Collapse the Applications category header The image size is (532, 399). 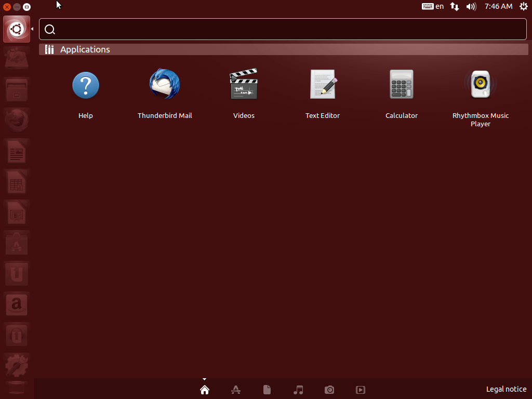(284, 49)
